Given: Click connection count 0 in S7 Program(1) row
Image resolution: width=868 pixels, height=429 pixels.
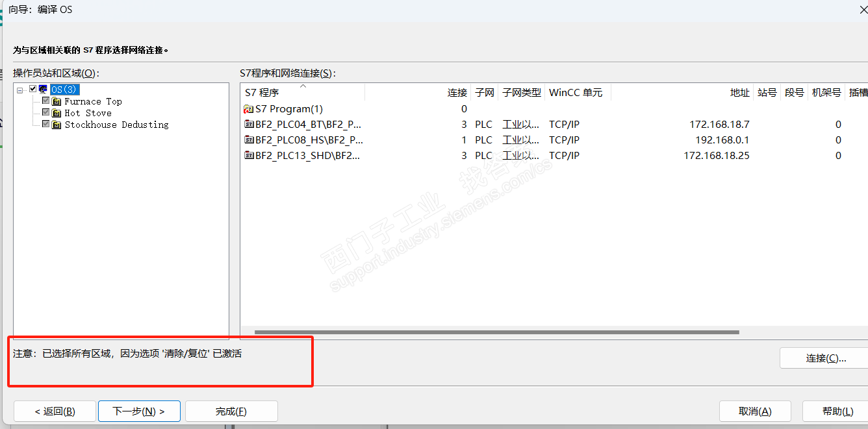Looking at the screenshot, I should [x=464, y=109].
